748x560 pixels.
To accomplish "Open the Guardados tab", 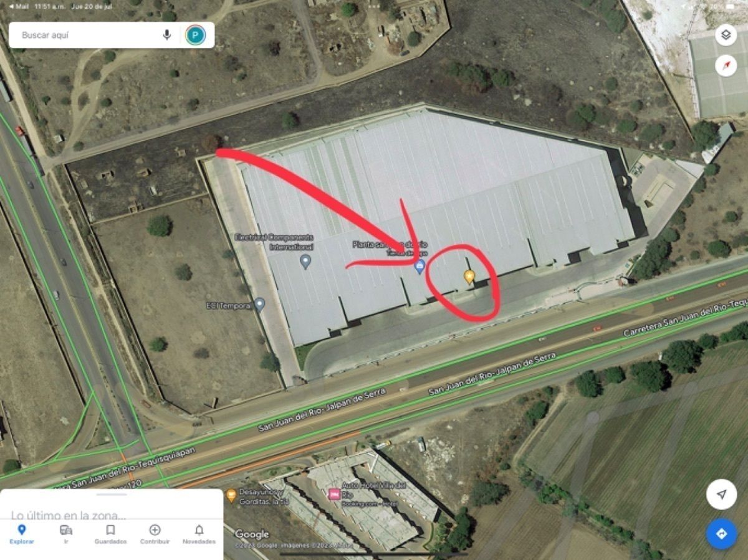I will pyautogui.click(x=110, y=534).
